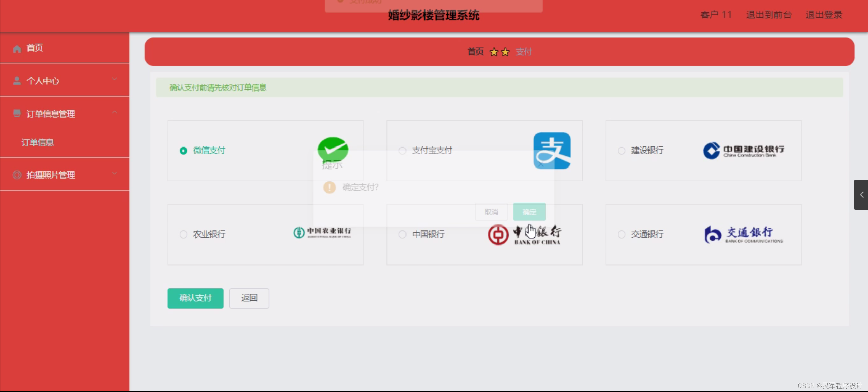The width and height of the screenshot is (868, 392).
Task: Click the home icon beside 首页
Action: pos(17,48)
